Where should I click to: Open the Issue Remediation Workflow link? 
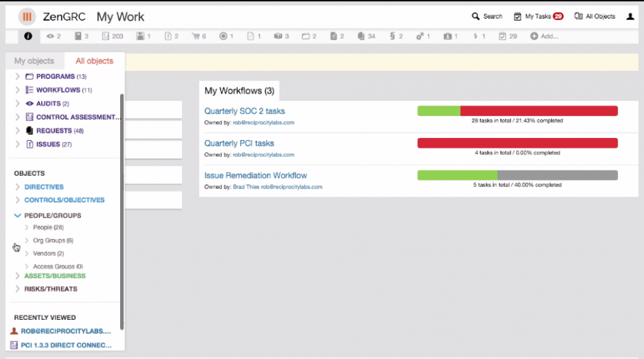point(256,176)
